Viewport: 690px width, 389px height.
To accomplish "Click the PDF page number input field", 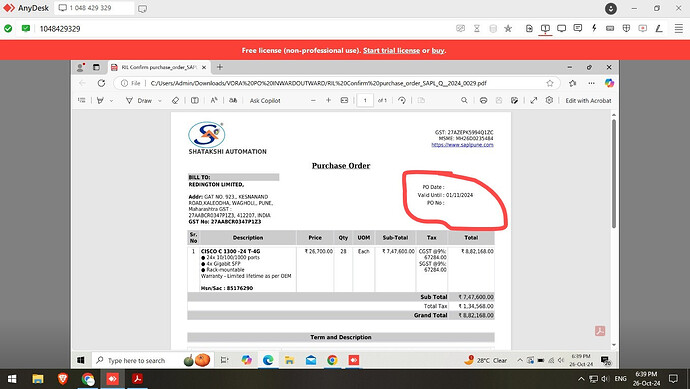I will pos(365,100).
